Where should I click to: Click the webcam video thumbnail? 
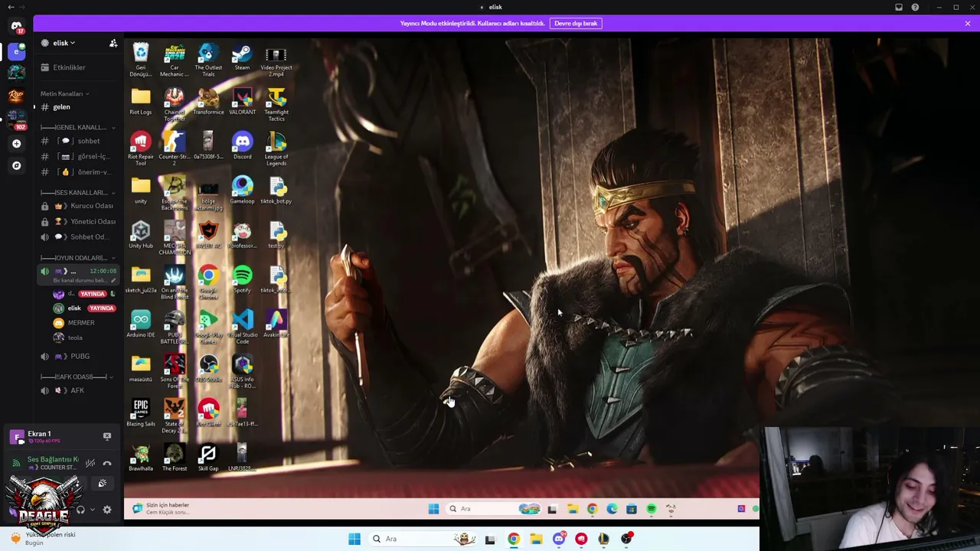(x=871, y=489)
